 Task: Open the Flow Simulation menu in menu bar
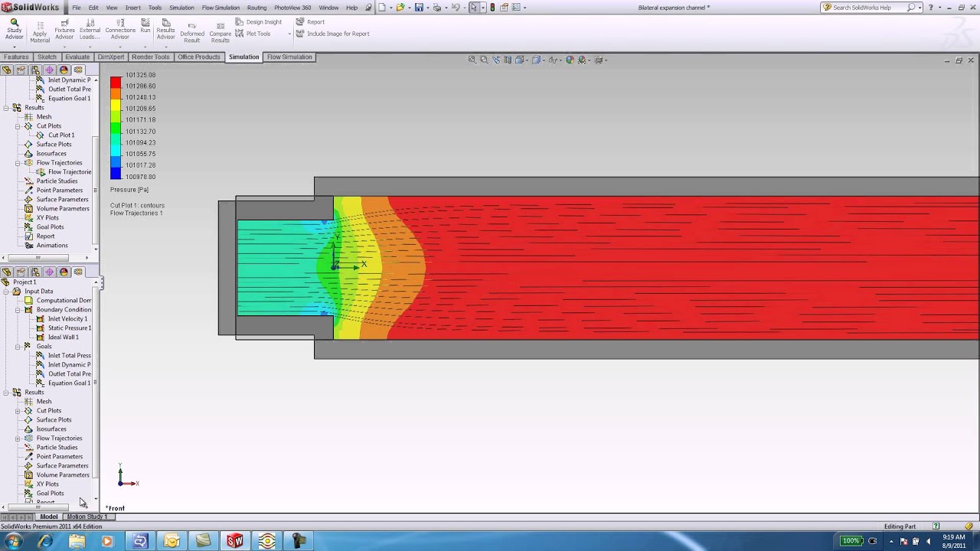click(x=220, y=8)
